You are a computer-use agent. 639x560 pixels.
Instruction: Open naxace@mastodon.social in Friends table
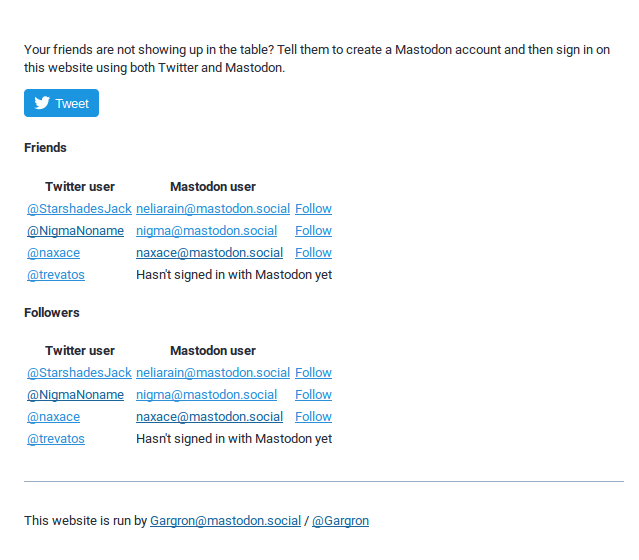tap(209, 253)
